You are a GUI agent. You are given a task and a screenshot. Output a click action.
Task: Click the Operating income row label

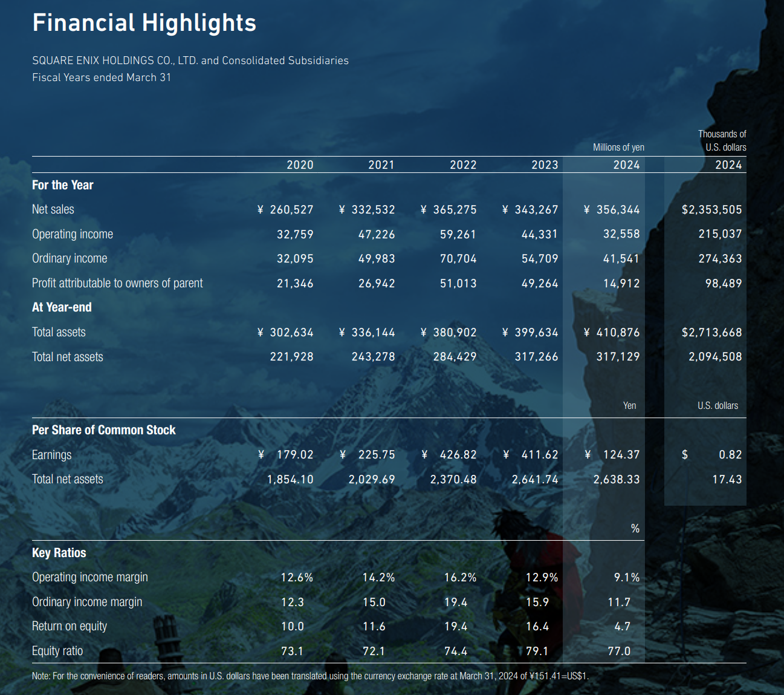coord(73,234)
